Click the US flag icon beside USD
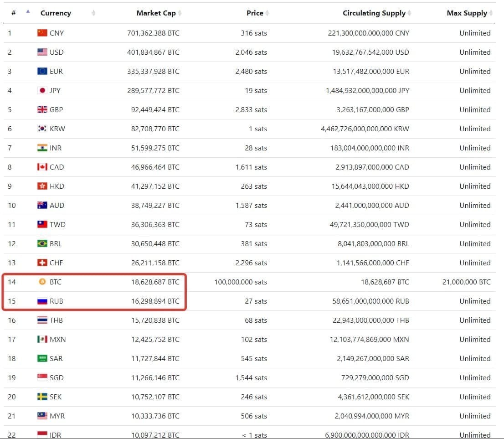This screenshot has width=504, height=439. click(42, 52)
